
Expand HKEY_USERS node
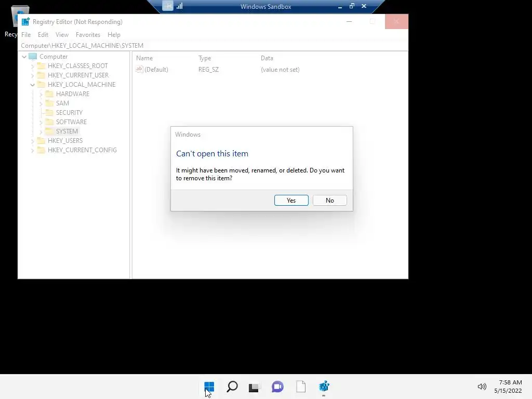coord(33,141)
